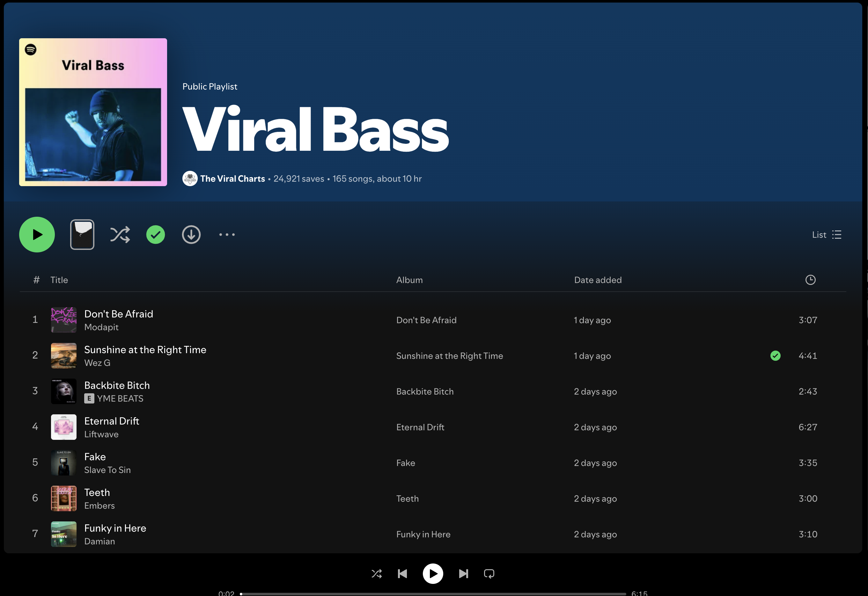This screenshot has height=596, width=868.
Task: Click the 6:27 duration of Eternal Drift
Action: (x=807, y=427)
